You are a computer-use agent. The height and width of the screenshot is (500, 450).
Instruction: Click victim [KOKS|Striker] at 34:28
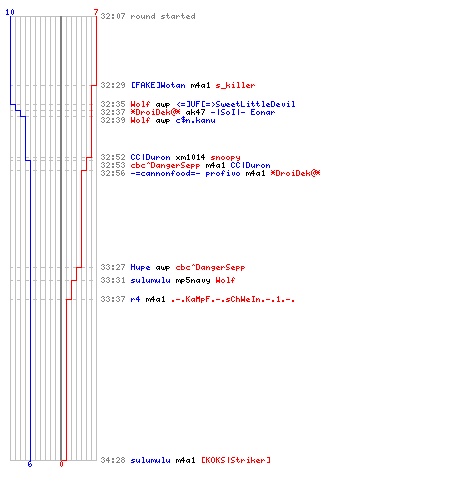pyautogui.click(x=236, y=460)
